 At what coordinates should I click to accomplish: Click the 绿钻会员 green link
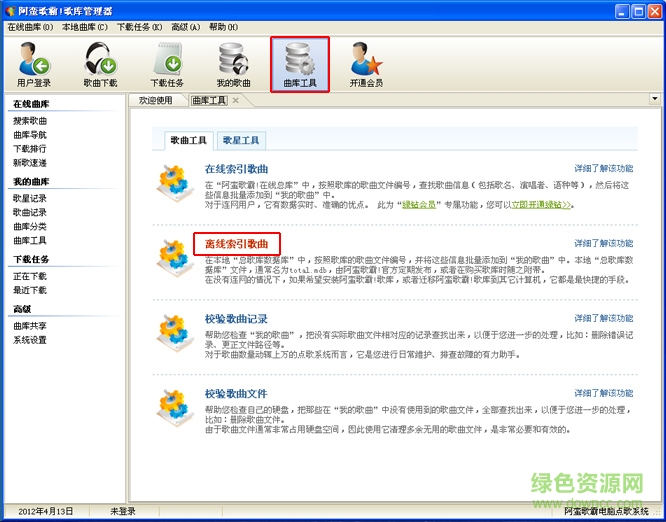coord(419,205)
